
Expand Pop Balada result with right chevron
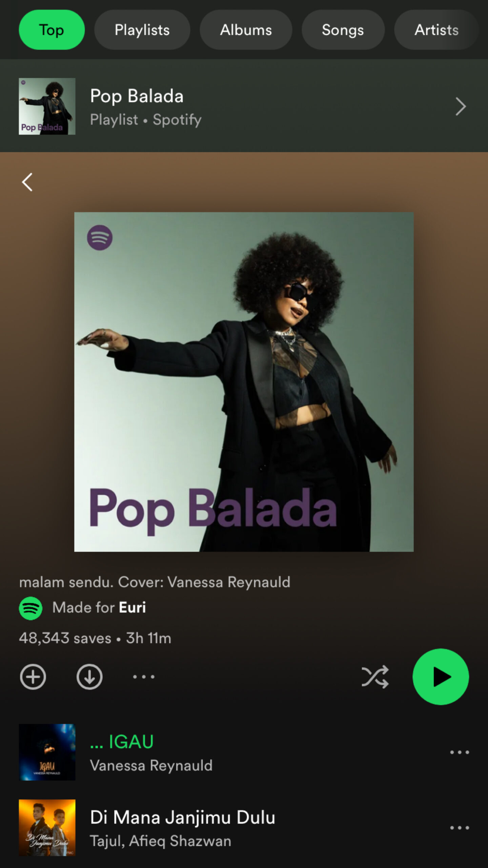461,106
